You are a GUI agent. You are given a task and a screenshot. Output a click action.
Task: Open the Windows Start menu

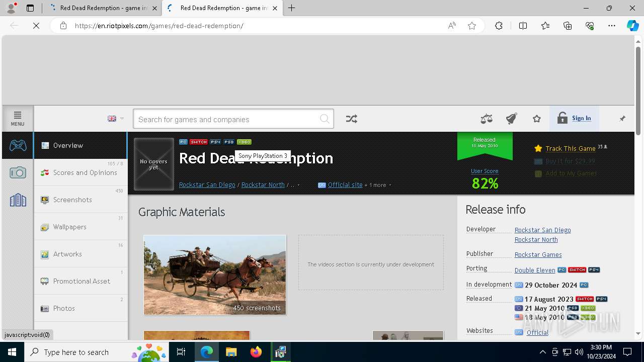point(12,352)
